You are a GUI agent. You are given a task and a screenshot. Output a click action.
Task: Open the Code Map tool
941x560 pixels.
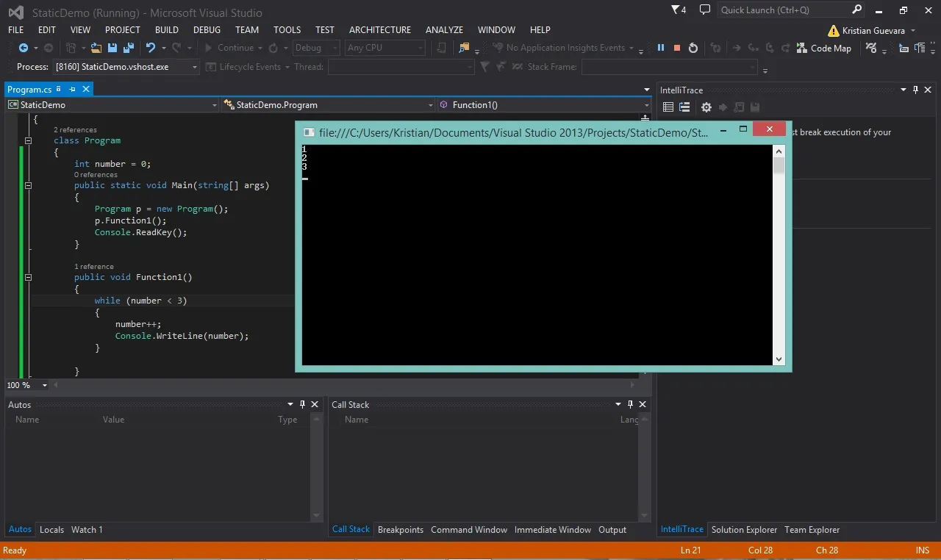(x=824, y=48)
